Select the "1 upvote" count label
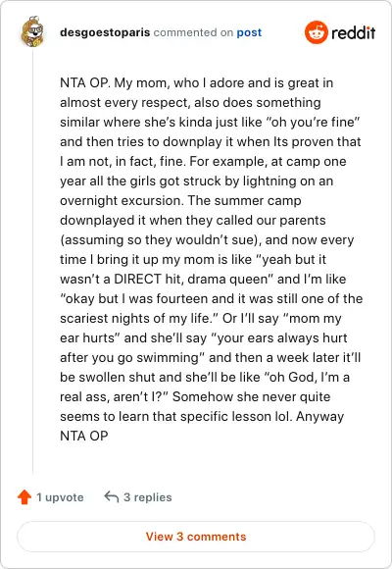The height and width of the screenshot is (569, 392). pos(60,497)
